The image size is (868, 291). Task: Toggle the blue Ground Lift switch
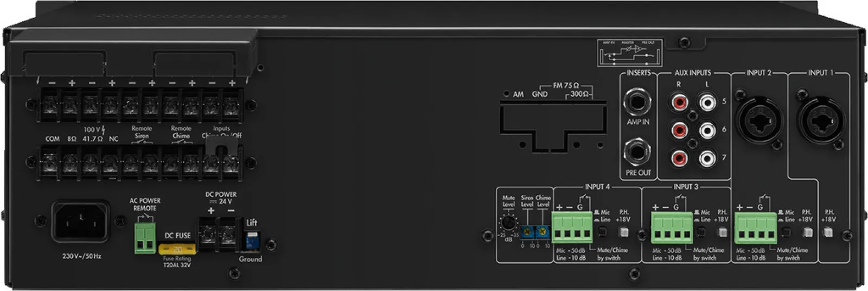[x=252, y=240]
